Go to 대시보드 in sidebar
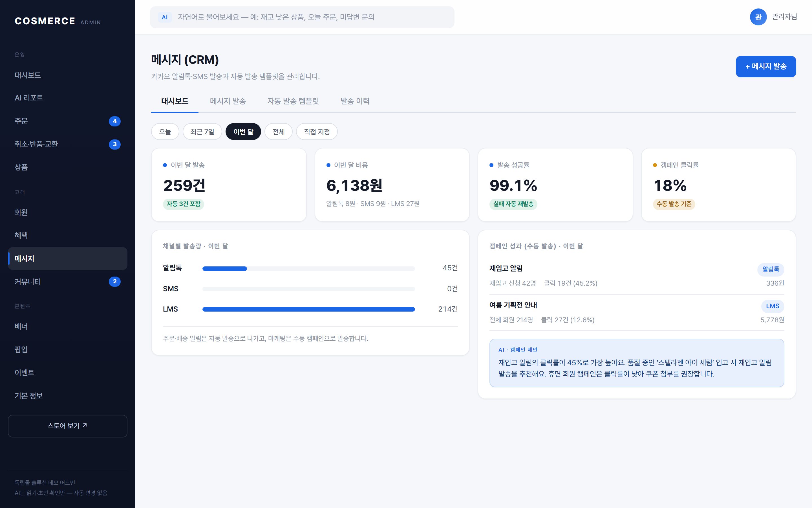This screenshot has height=508, width=812. coord(67,75)
